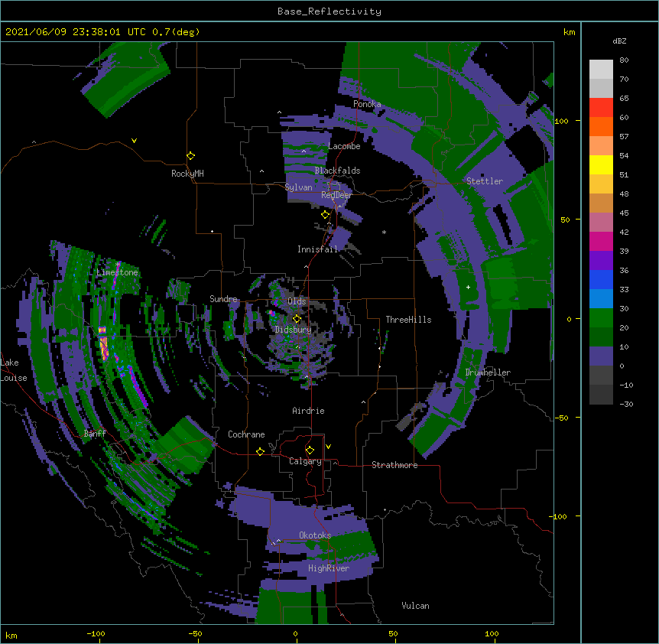Click the HighRiver town label

coord(329,568)
